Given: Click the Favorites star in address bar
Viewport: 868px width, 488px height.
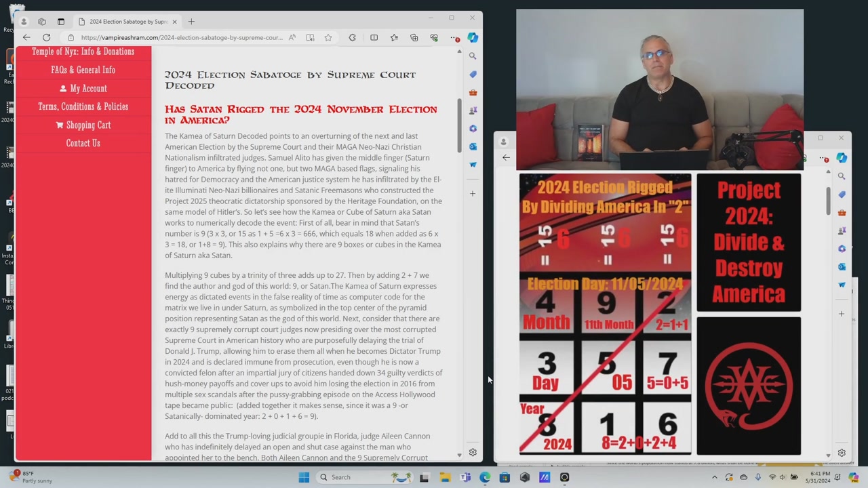Looking at the screenshot, I should click(328, 38).
